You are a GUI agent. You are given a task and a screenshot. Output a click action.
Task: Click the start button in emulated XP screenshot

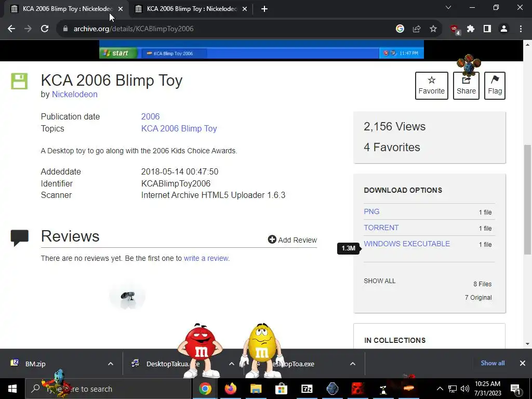coord(118,54)
